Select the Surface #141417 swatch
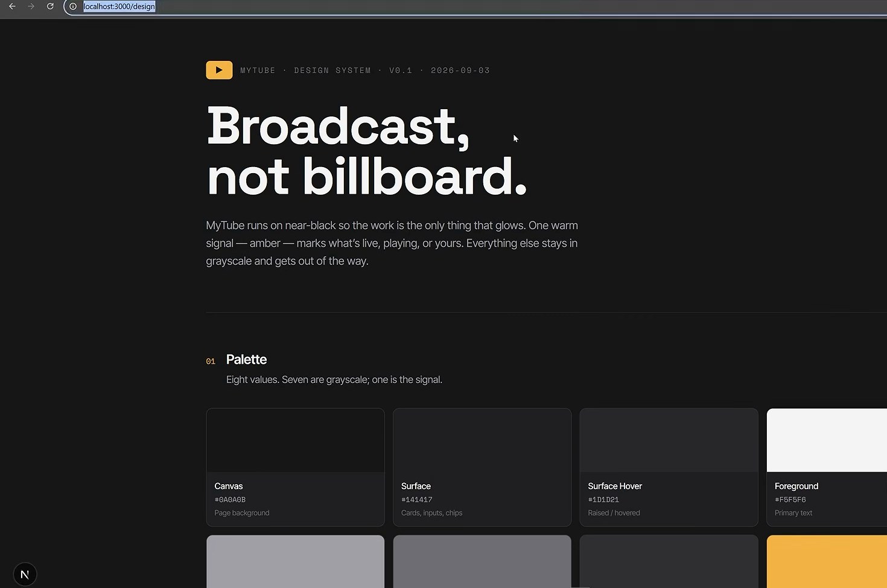This screenshot has height=588, width=887. click(x=482, y=467)
